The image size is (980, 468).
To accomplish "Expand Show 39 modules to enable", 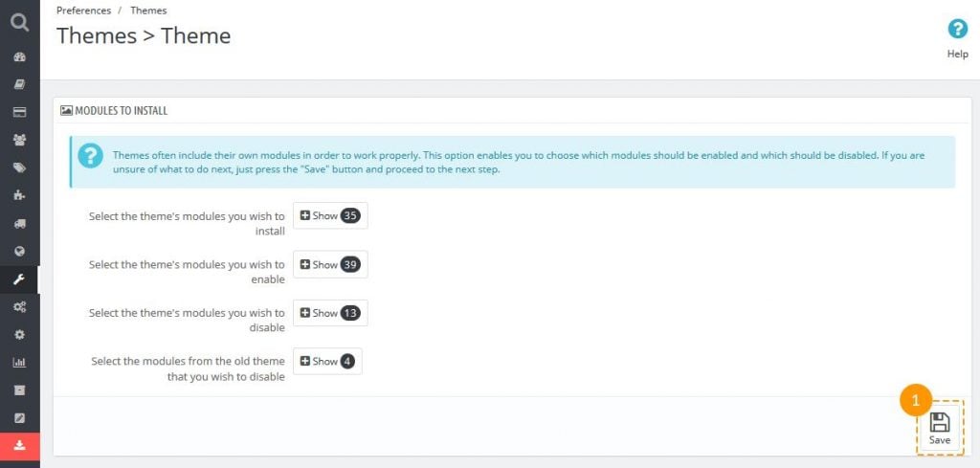I will 330,264.
